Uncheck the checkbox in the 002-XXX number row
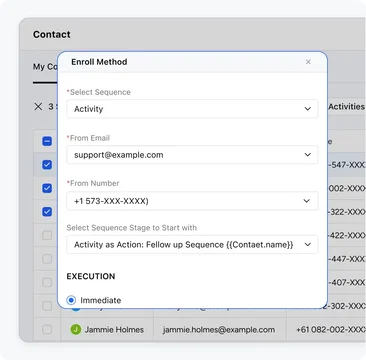Image resolution: width=366 pixels, height=360 pixels. pyautogui.click(x=47, y=188)
